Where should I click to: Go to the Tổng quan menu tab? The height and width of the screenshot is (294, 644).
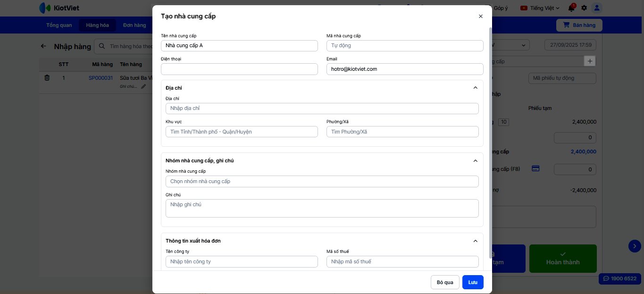tap(59, 25)
